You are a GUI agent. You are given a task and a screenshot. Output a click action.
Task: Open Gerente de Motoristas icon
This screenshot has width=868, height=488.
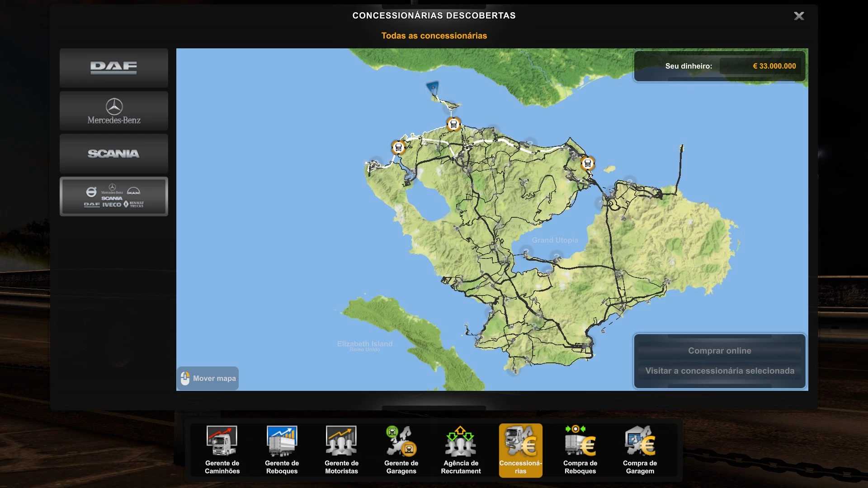tap(341, 450)
